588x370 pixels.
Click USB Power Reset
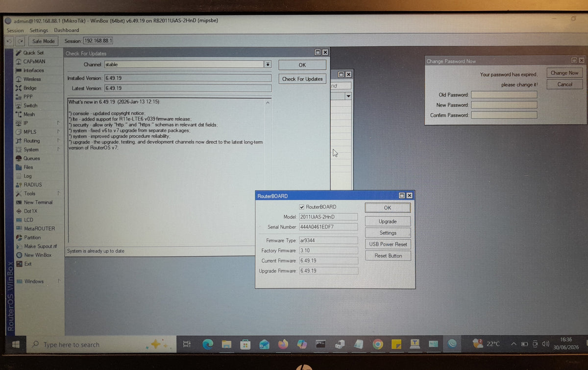pyautogui.click(x=388, y=244)
